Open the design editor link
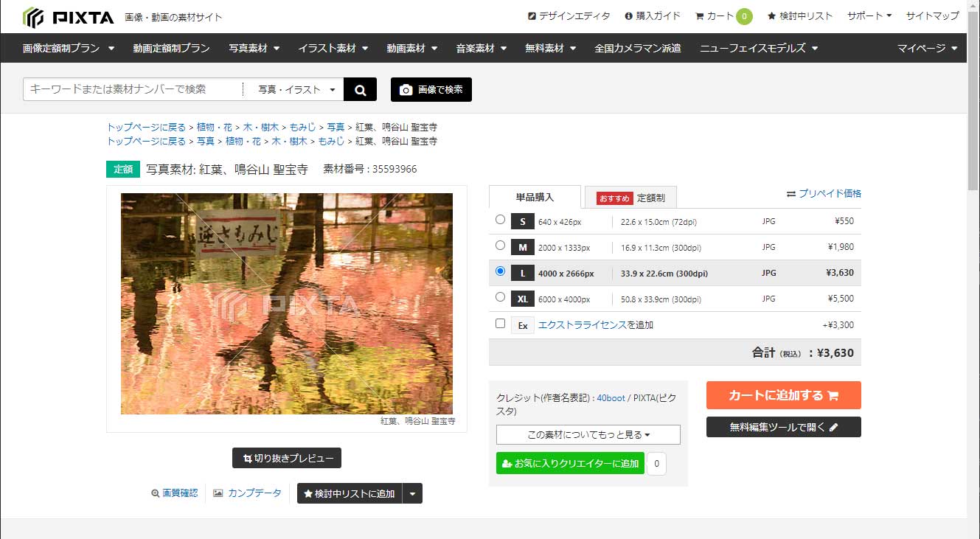This screenshot has height=539, width=980. pos(569,16)
